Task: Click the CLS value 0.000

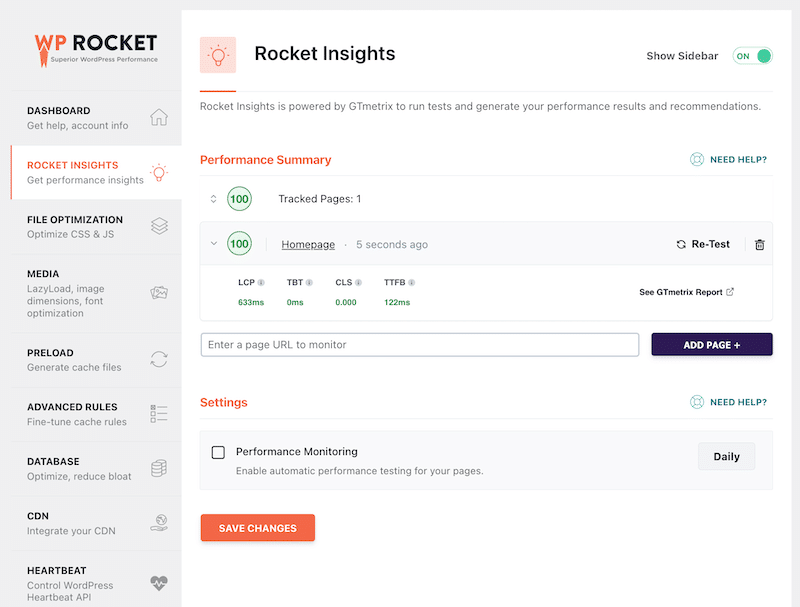Action: [x=346, y=302]
